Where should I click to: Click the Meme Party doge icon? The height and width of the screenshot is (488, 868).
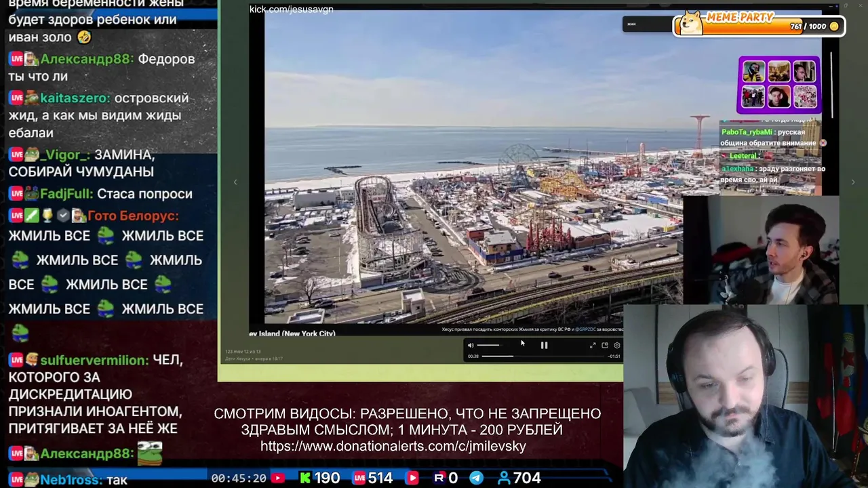[691, 22]
